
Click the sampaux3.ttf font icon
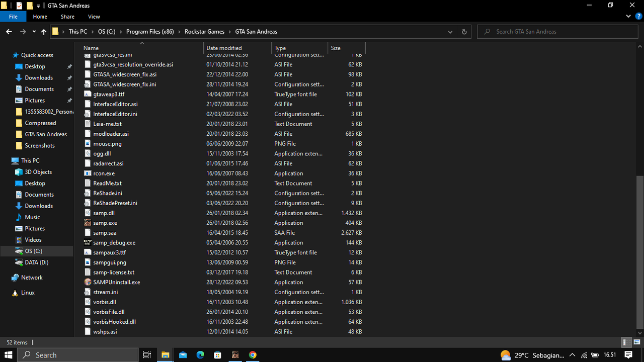pyautogui.click(x=88, y=252)
